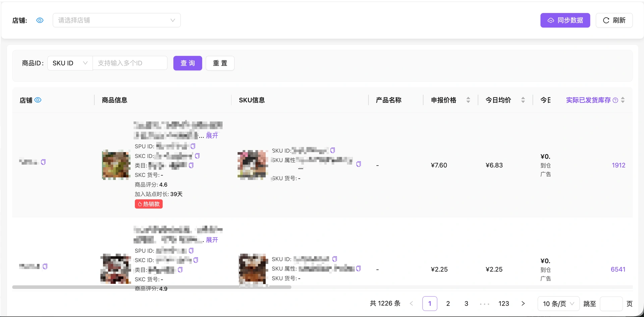
Task: Focus the 支持输入多个ID input field
Action: [x=130, y=63]
